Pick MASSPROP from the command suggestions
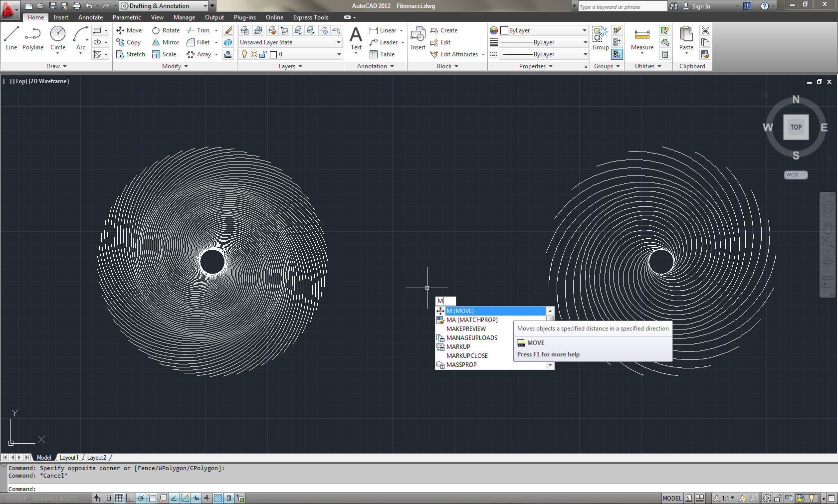The image size is (838, 504). pyautogui.click(x=490, y=365)
